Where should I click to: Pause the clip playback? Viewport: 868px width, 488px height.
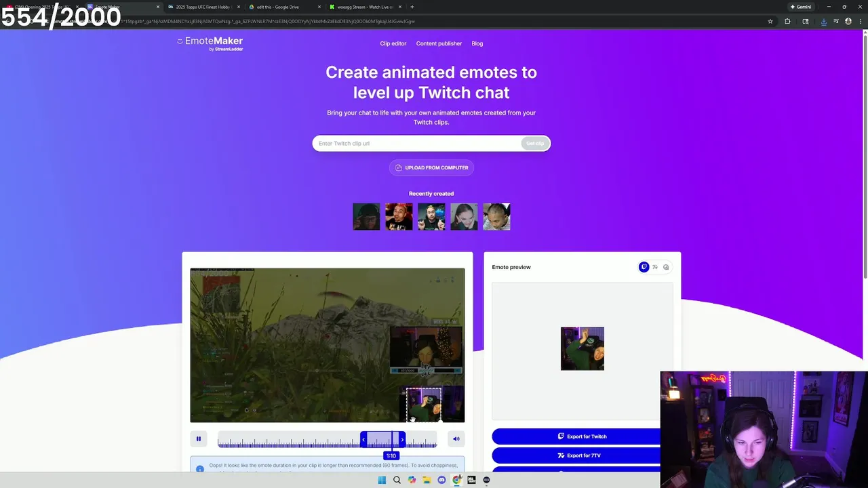(x=199, y=439)
